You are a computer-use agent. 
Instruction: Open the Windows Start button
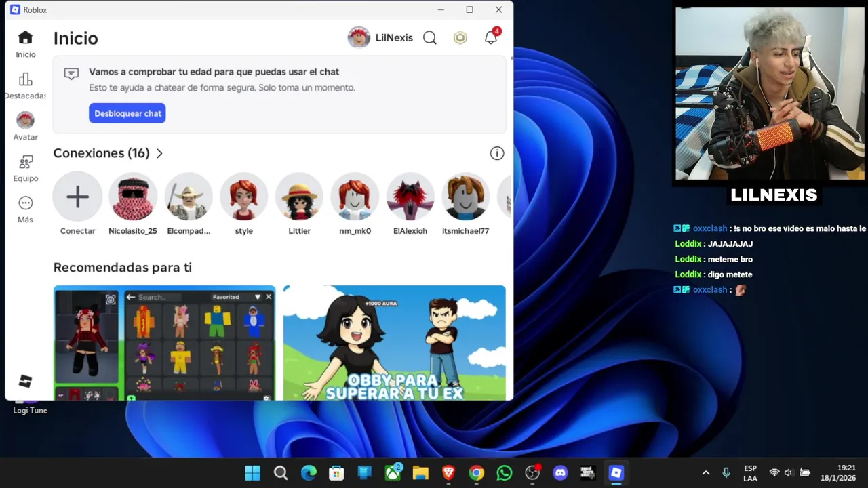pos(252,473)
